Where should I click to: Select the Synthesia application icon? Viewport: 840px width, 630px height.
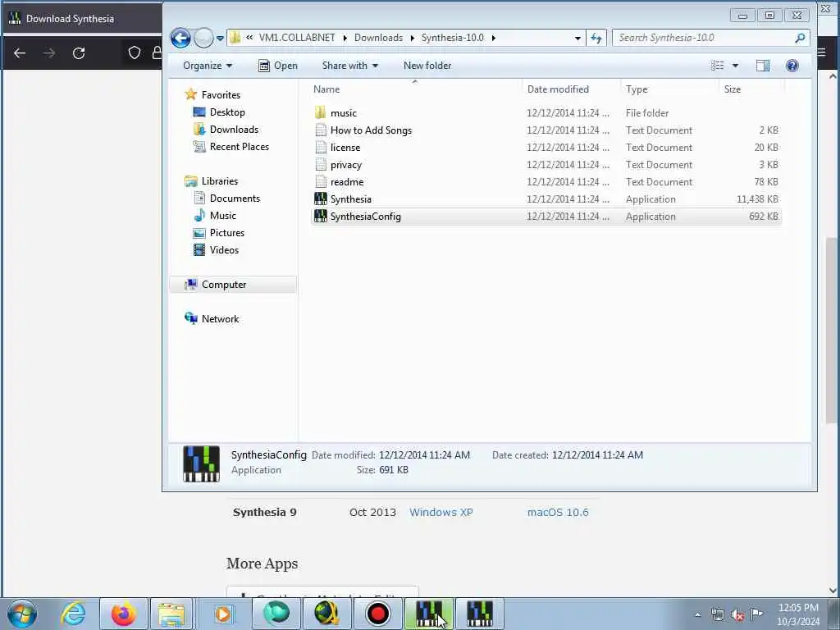tap(321, 199)
